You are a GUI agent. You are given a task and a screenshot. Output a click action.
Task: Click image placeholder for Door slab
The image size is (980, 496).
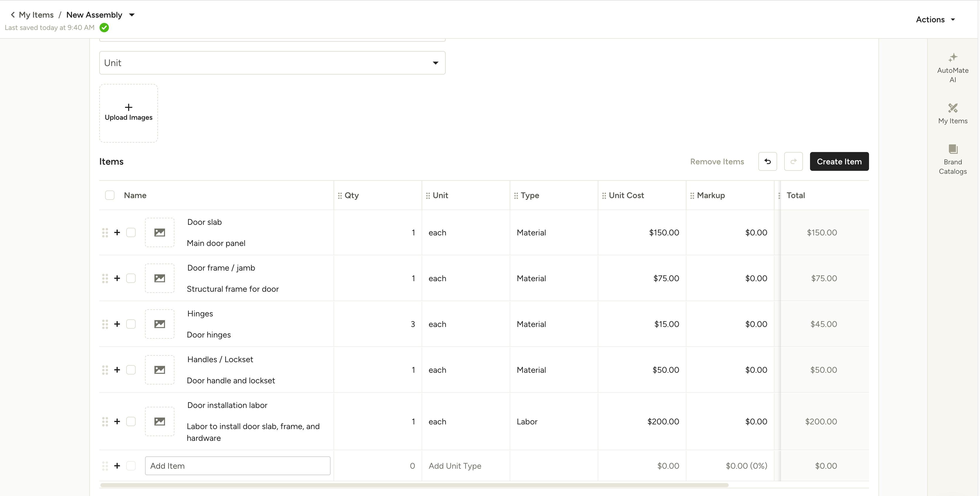[160, 232]
